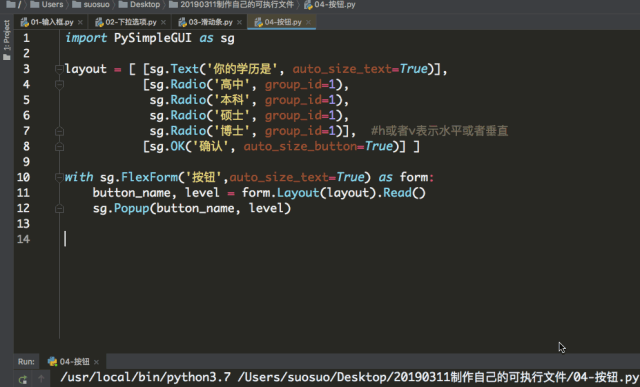640x387 pixels.
Task: Open the 1: Project tool window
Action: (7, 40)
